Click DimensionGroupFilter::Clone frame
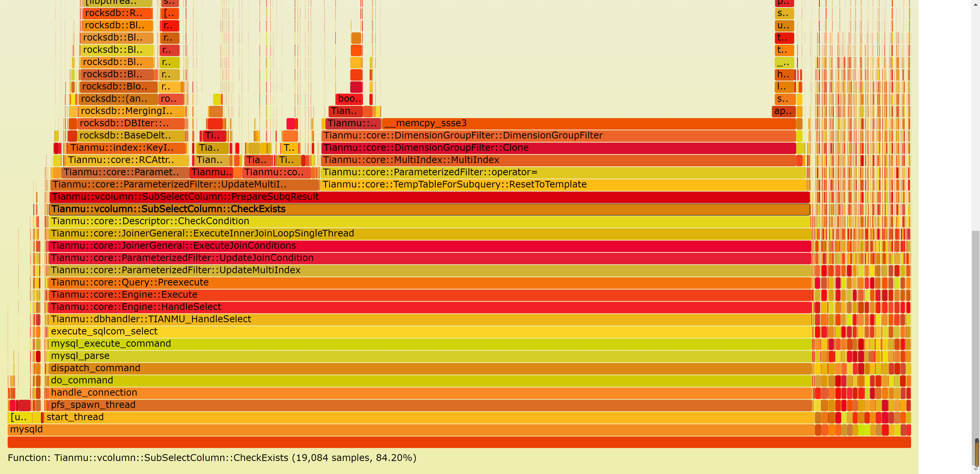This screenshot has width=980, height=474. coord(558,148)
